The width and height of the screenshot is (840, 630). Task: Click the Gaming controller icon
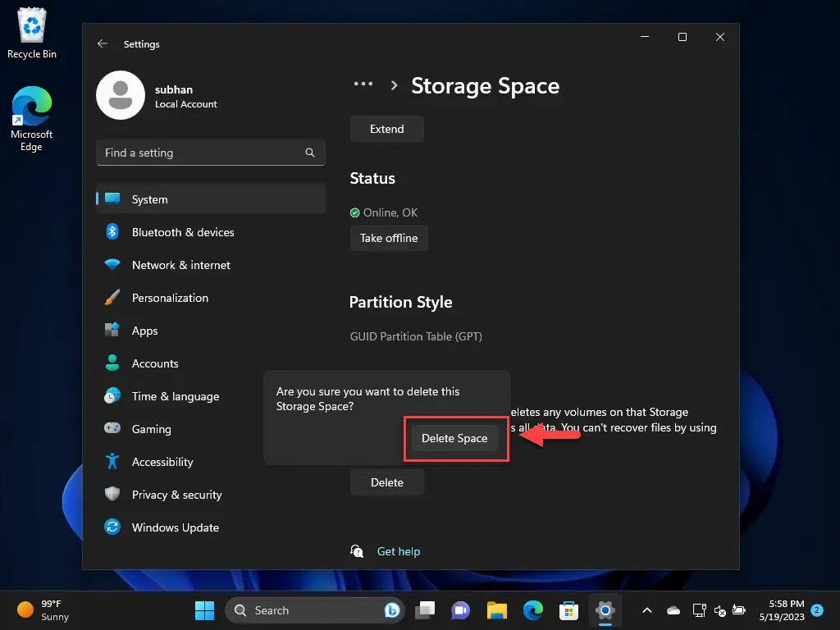pos(112,428)
